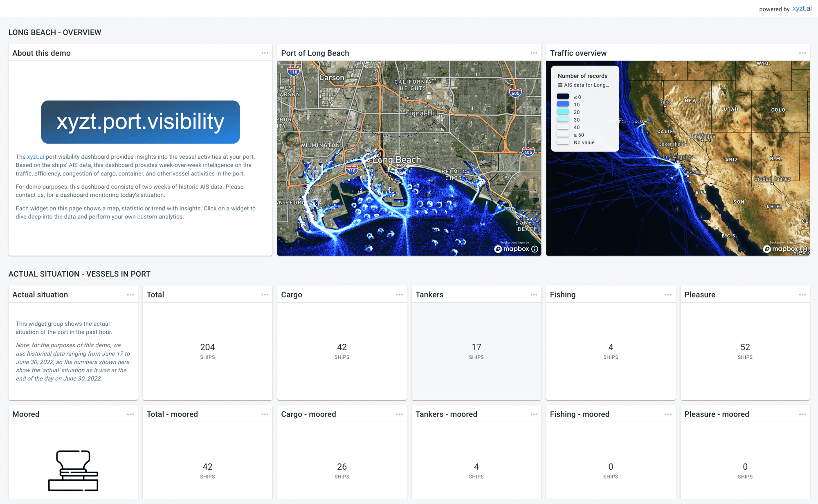Click the dark blue '≤ 0' color swatch
This screenshot has height=504, width=818.
pyautogui.click(x=563, y=97)
